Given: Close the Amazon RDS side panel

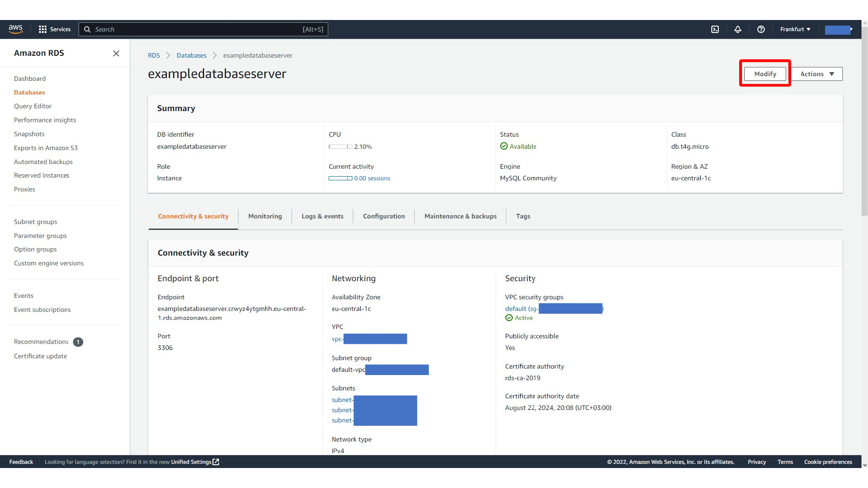Looking at the screenshot, I should [116, 53].
